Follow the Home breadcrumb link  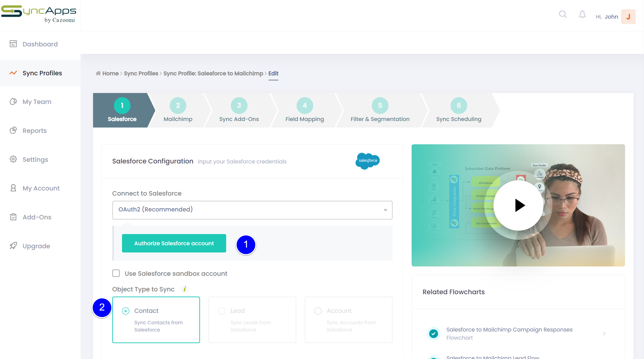point(110,73)
